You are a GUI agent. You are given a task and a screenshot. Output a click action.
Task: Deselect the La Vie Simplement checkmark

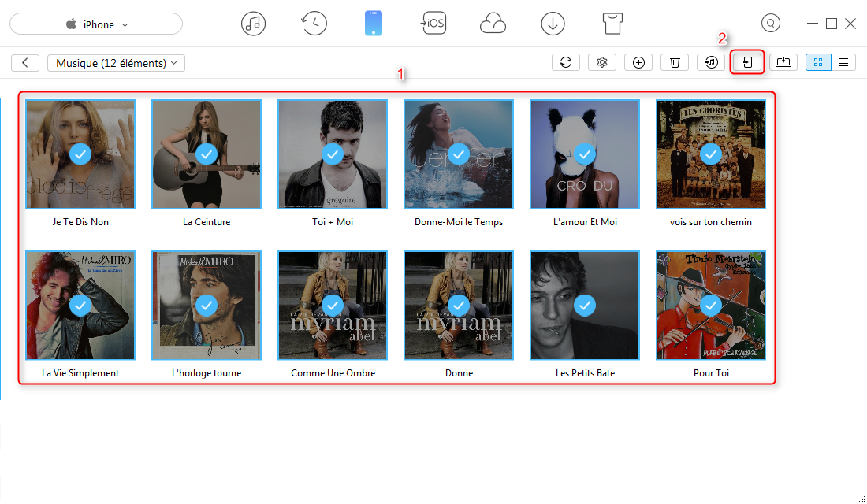(80, 306)
